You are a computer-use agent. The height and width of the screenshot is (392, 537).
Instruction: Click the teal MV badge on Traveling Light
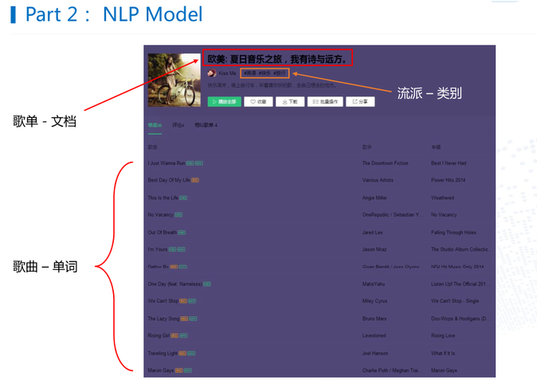click(191, 353)
